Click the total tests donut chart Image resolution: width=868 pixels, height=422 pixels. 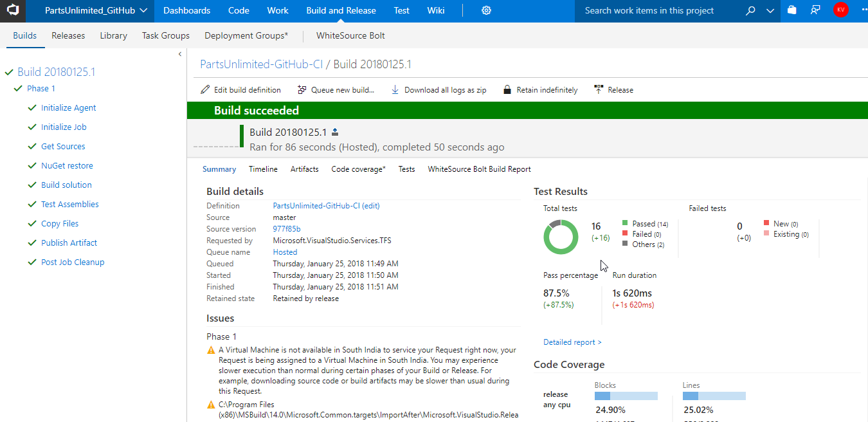pos(561,237)
